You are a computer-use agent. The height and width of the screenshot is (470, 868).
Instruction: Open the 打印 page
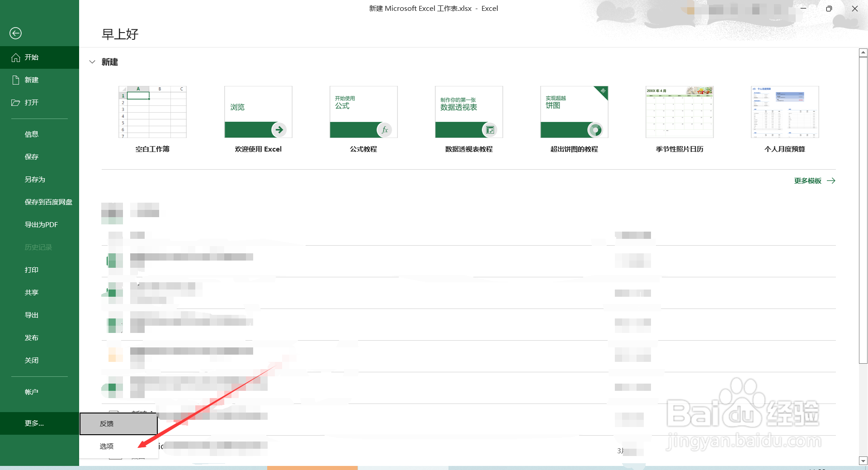39,270
